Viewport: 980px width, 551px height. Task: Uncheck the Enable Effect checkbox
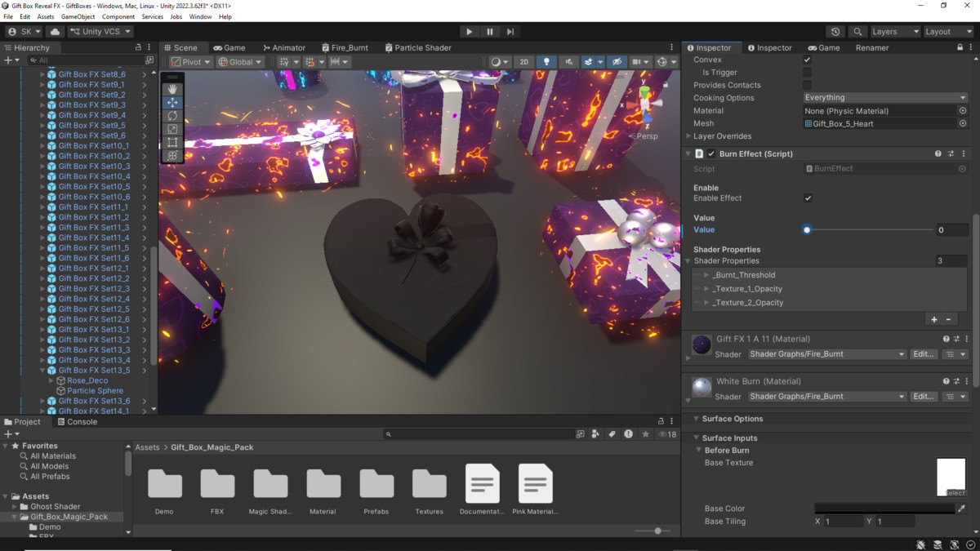pyautogui.click(x=808, y=198)
